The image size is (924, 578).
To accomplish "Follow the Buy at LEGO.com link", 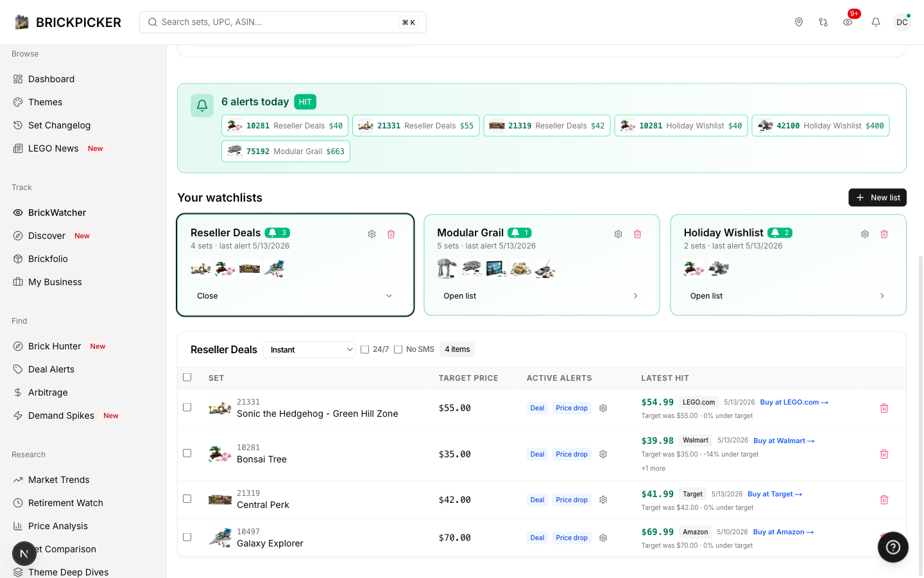I will (794, 402).
